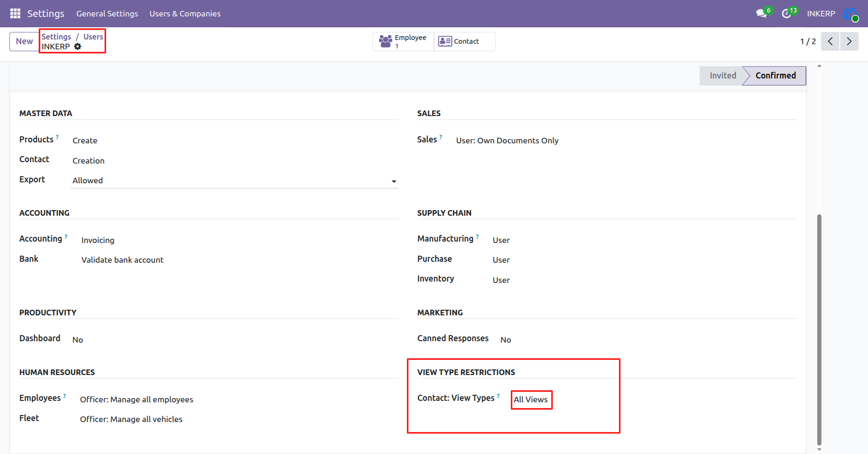Open the conversations chat icon with badge 6
868x454 pixels.
tap(762, 14)
